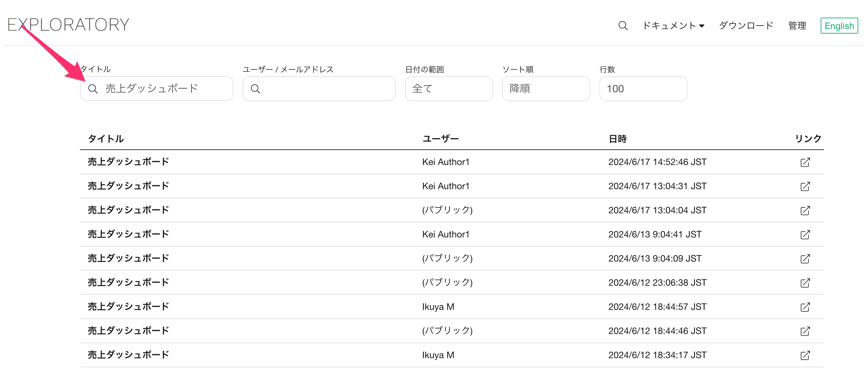Click timestamp 2024/6/17 13:04:31 JST
The image size is (868, 379).
tap(657, 186)
